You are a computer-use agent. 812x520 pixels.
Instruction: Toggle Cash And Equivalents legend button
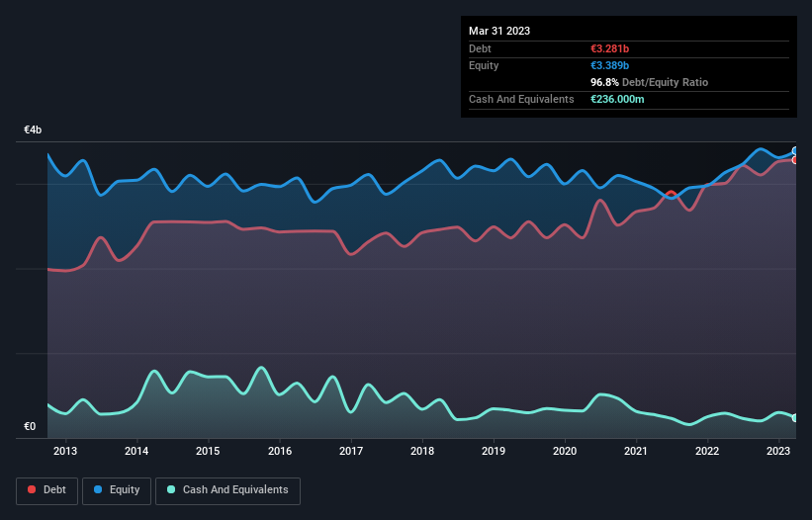click(227, 490)
